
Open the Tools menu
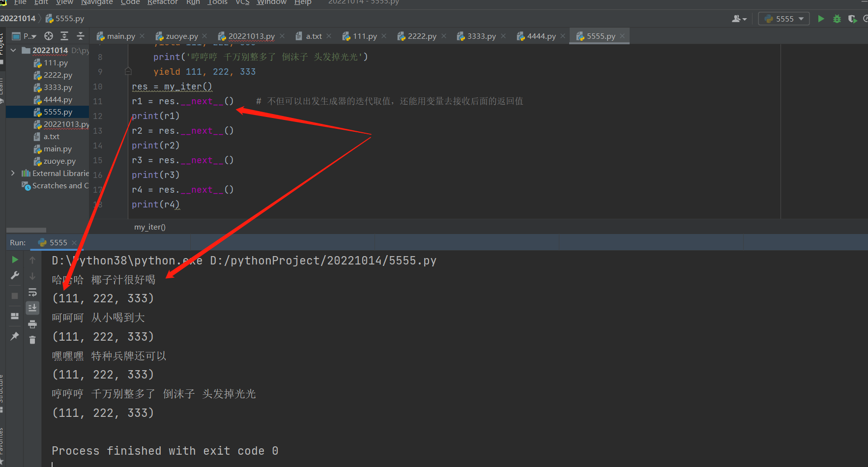pos(217,2)
